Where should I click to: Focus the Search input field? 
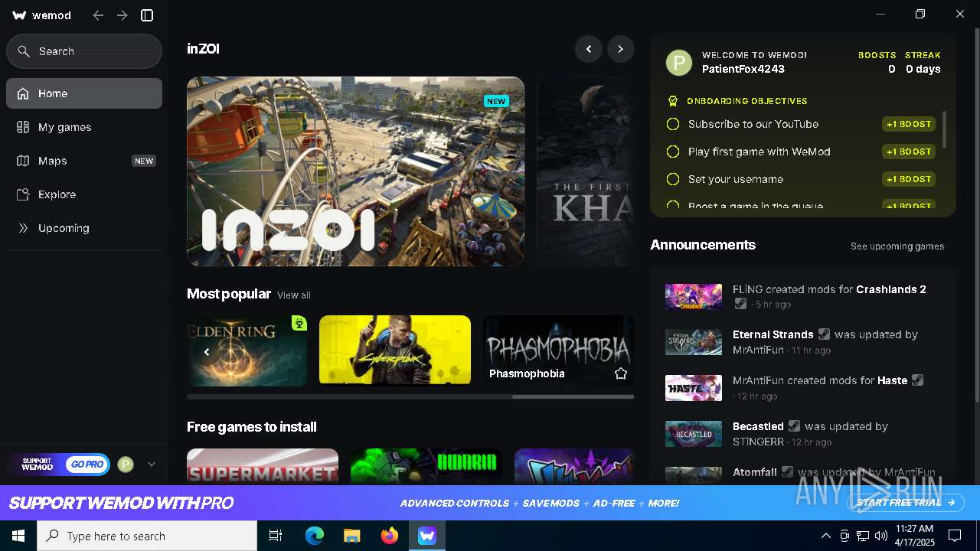(x=84, y=51)
